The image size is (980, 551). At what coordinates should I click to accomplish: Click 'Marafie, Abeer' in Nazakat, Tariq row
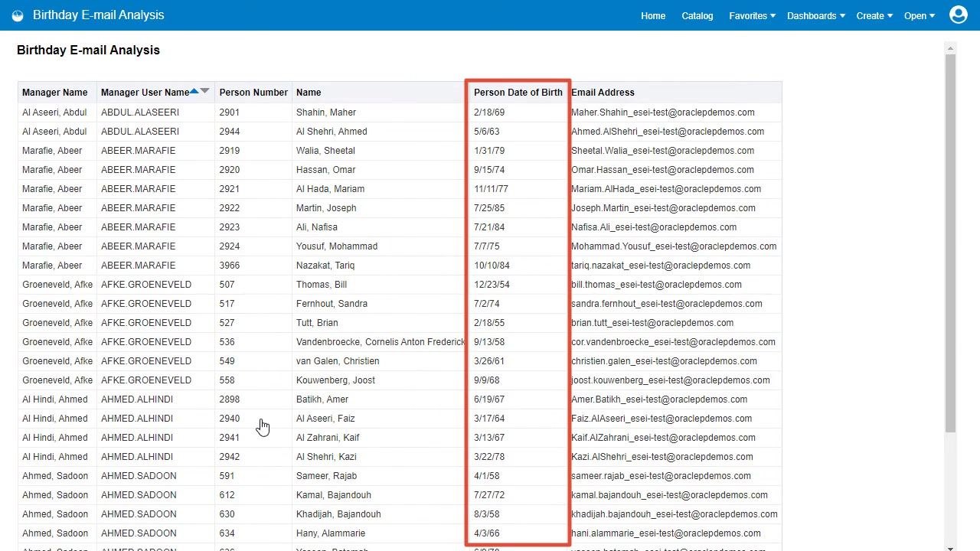pyautogui.click(x=52, y=266)
